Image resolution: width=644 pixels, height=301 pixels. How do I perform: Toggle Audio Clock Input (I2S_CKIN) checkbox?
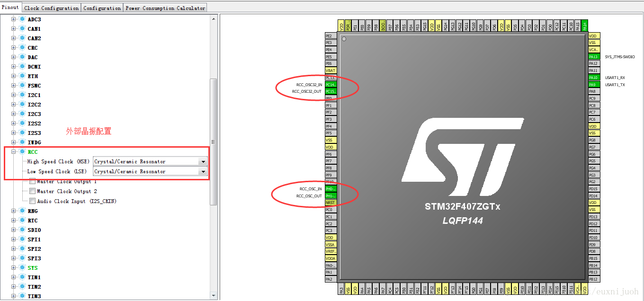pos(32,201)
